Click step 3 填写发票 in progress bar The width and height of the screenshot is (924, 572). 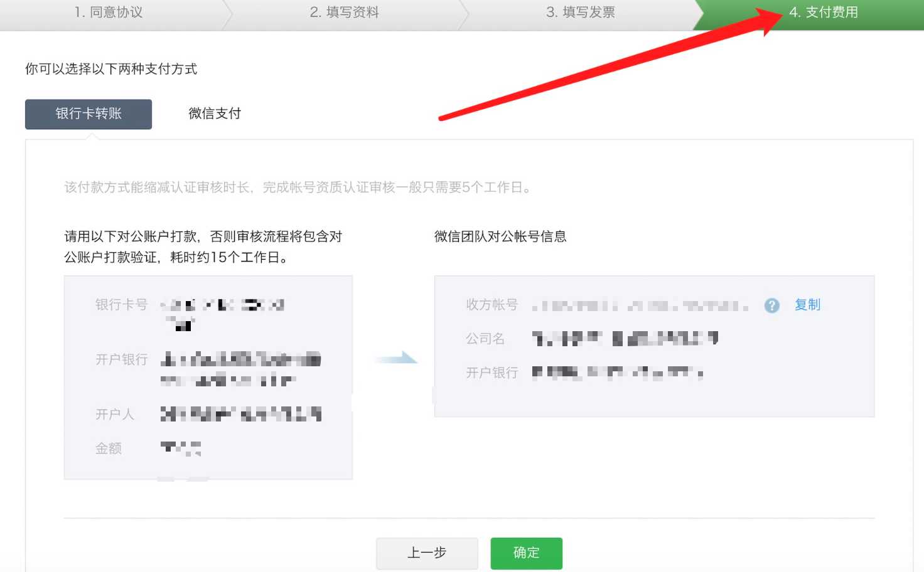(580, 13)
